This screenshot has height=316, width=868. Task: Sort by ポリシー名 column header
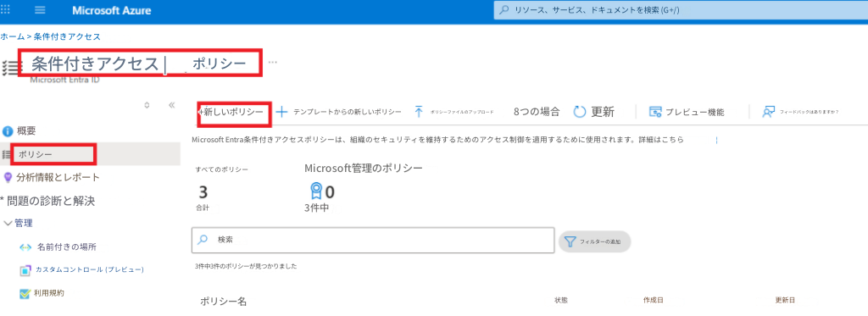pyautogui.click(x=223, y=302)
